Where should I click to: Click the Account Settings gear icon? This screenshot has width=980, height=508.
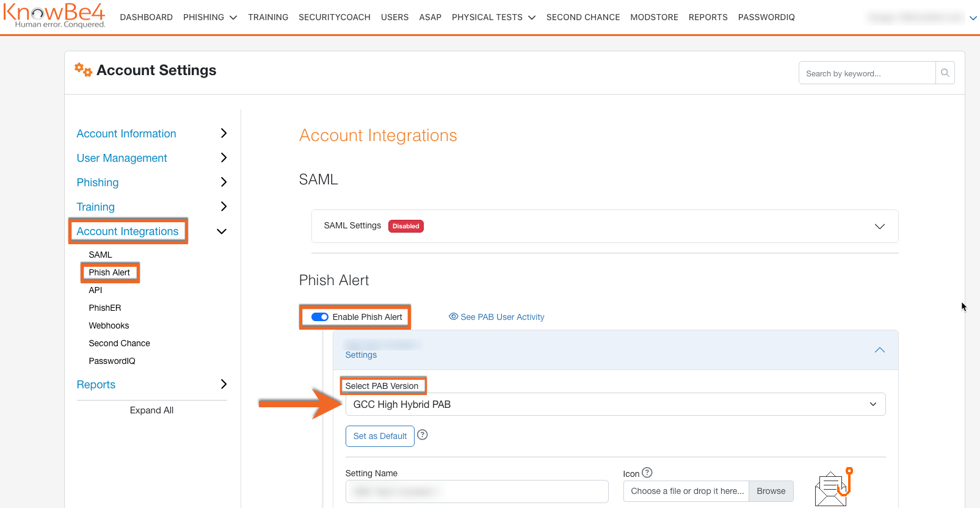(x=83, y=70)
